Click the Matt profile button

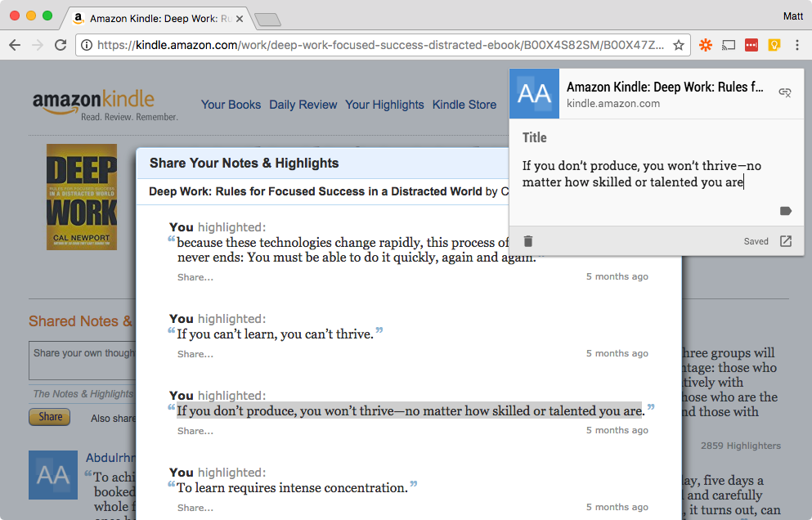793,16
